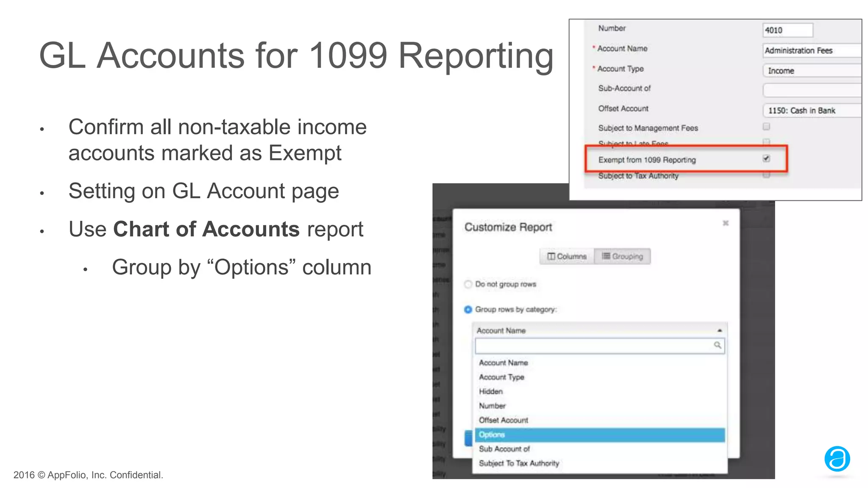Choose Sub Account of from list
868x488 pixels.
tap(600, 449)
